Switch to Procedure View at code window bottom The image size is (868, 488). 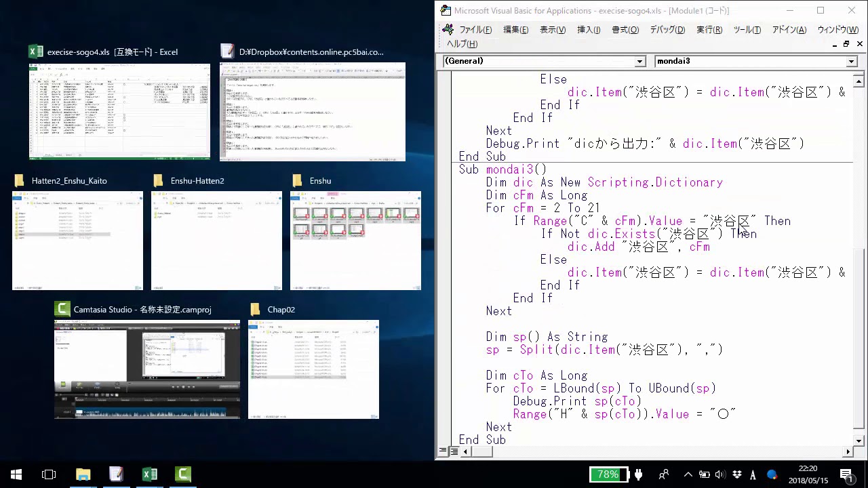pos(443,451)
